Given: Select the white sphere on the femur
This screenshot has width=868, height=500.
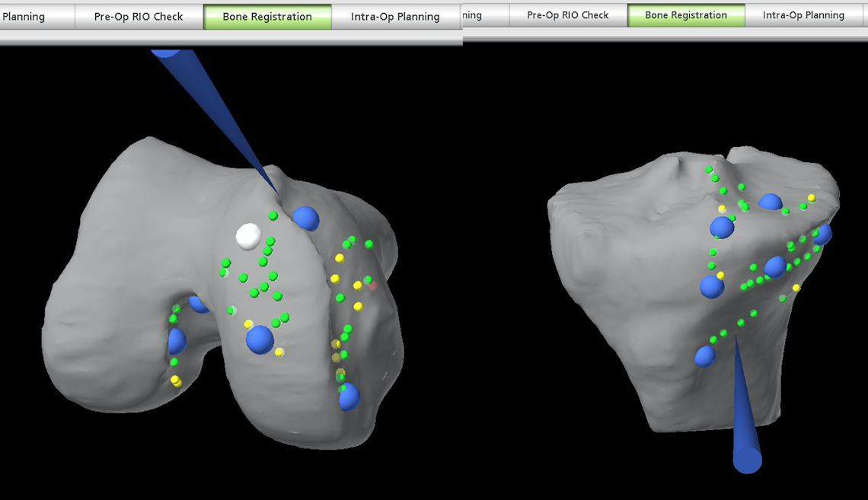Looking at the screenshot, I should [247, 236].
